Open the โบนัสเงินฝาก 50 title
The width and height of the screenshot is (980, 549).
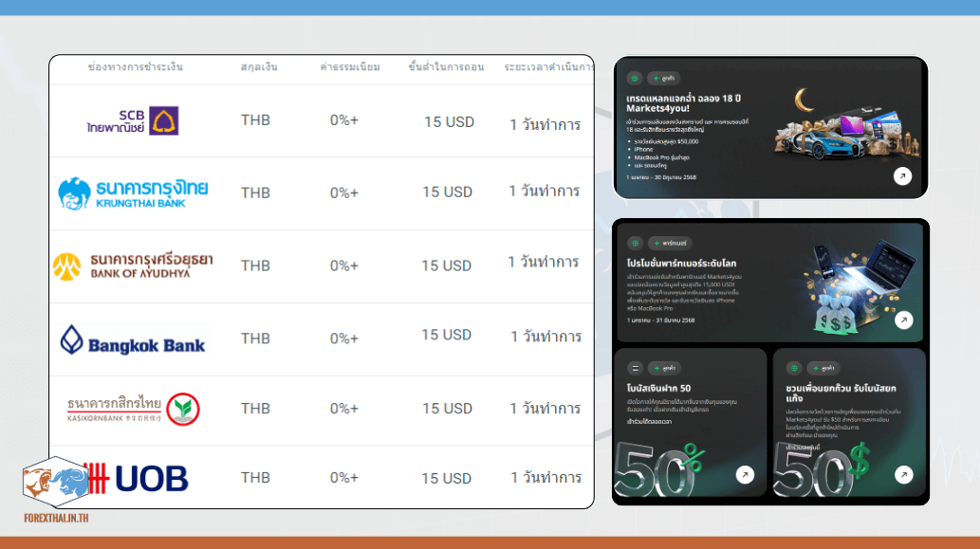pyautogui.click(x=658, y=388)
